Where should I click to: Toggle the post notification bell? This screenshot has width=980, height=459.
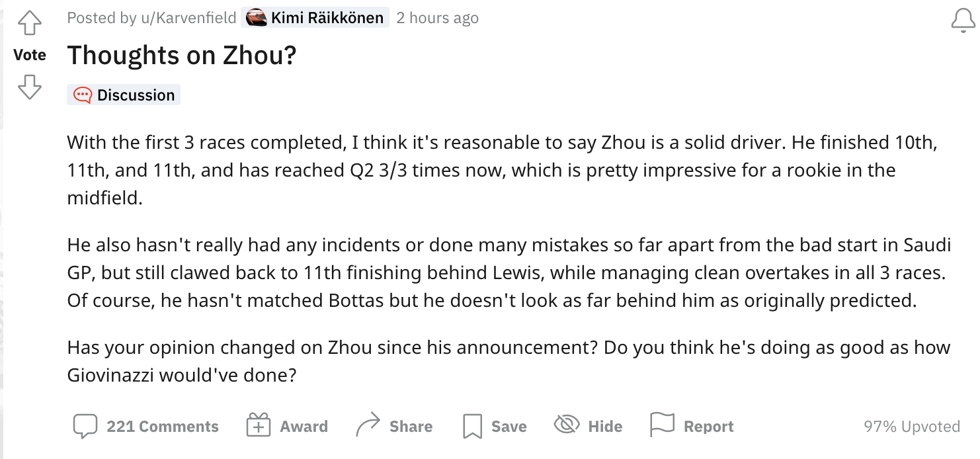[x=963, y=21]
